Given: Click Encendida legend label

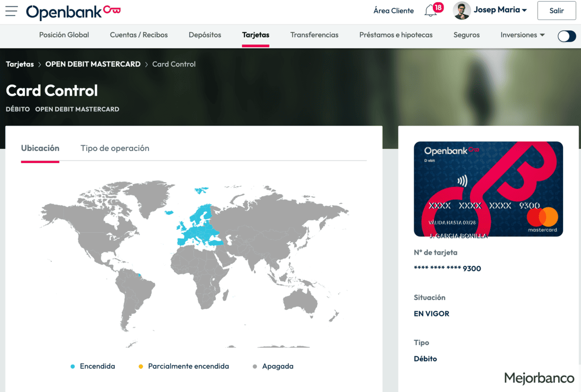Looking at the screenshot, I should tap(97, 366).
